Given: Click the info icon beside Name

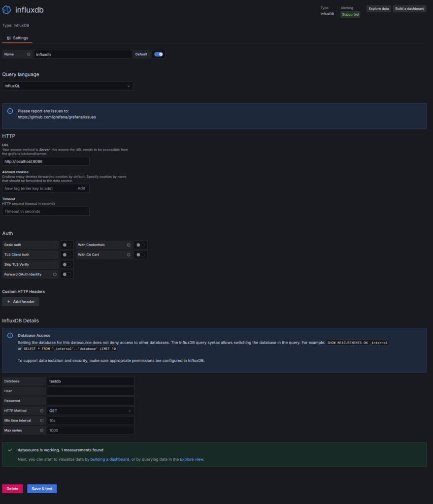Looking at the screenshot, I should 29,54.
